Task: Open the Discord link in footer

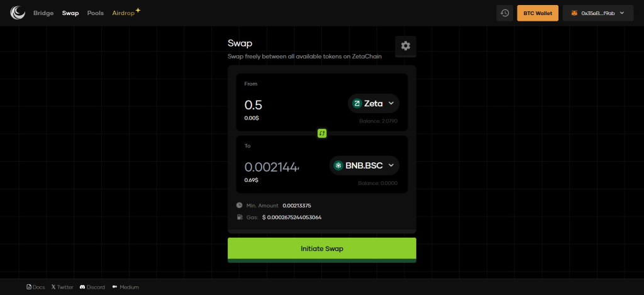Action: tap(92, 287)
